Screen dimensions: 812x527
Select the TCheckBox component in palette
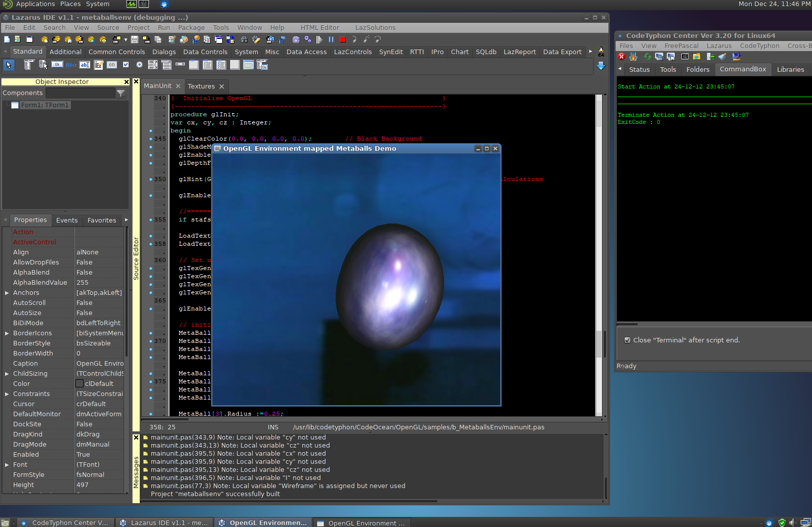point(126,65)
